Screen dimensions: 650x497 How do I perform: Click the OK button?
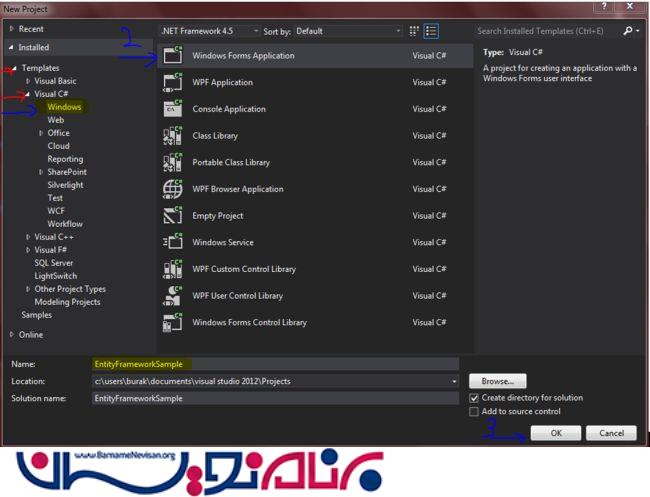point(555,433)
